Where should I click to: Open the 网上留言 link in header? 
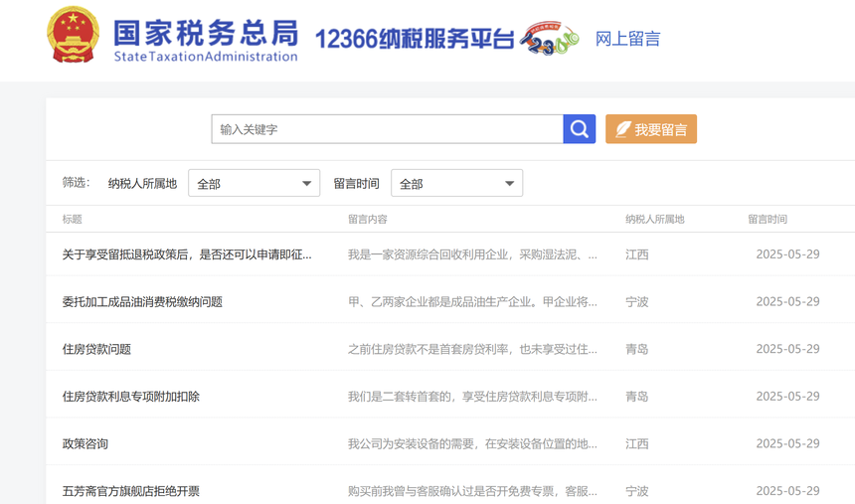pyautogui.click(x=628, y=40)
